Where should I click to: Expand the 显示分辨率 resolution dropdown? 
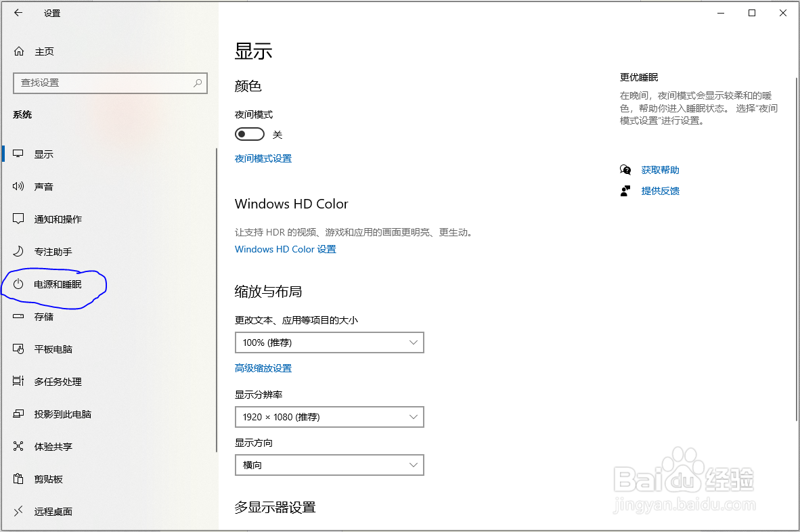329,417
